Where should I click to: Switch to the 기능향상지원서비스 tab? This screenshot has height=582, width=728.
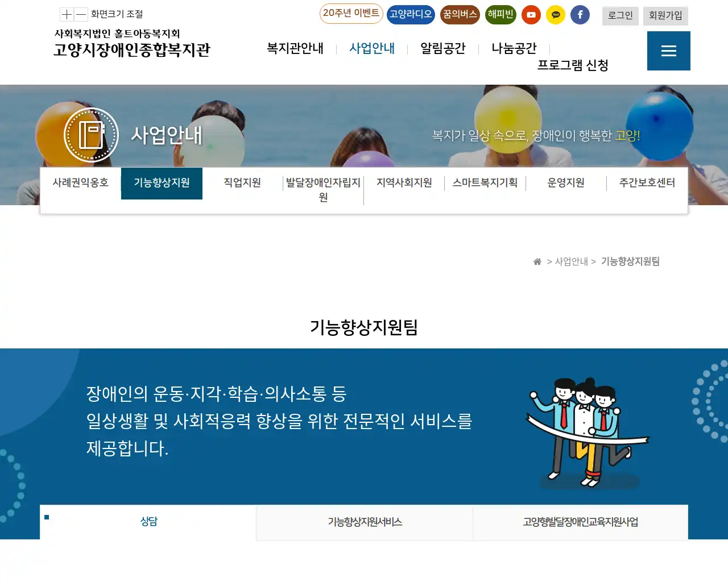(365, 522)
